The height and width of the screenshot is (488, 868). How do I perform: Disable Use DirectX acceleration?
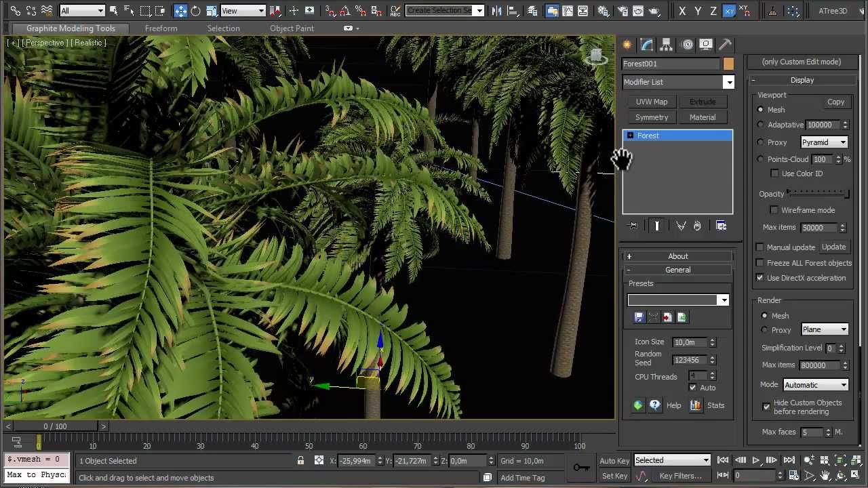tap(760, 278)
